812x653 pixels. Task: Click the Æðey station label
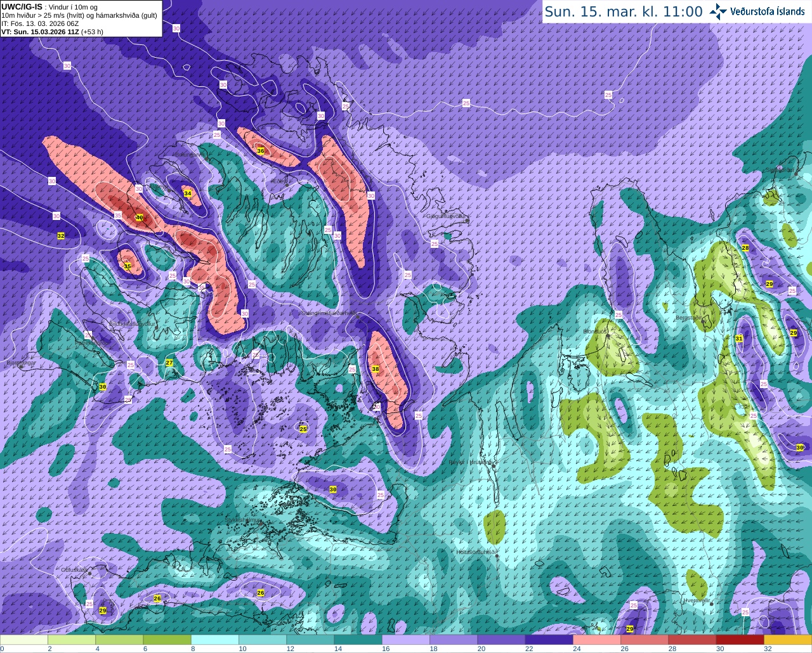point(279,181)
